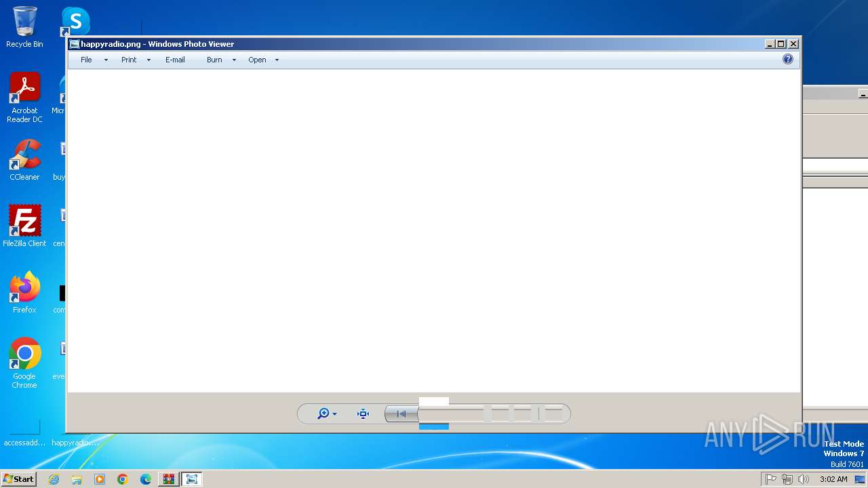
Task: Open the Burn menu
Action: [x=214, y=60]
